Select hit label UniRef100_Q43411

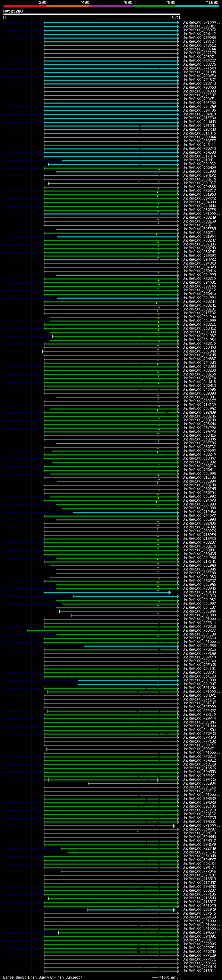click(199, 145)
